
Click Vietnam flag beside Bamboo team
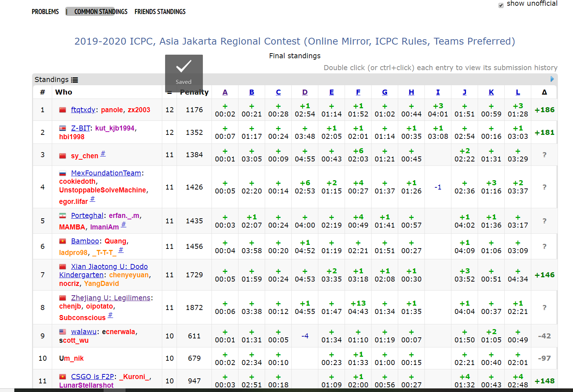[63, 241]
